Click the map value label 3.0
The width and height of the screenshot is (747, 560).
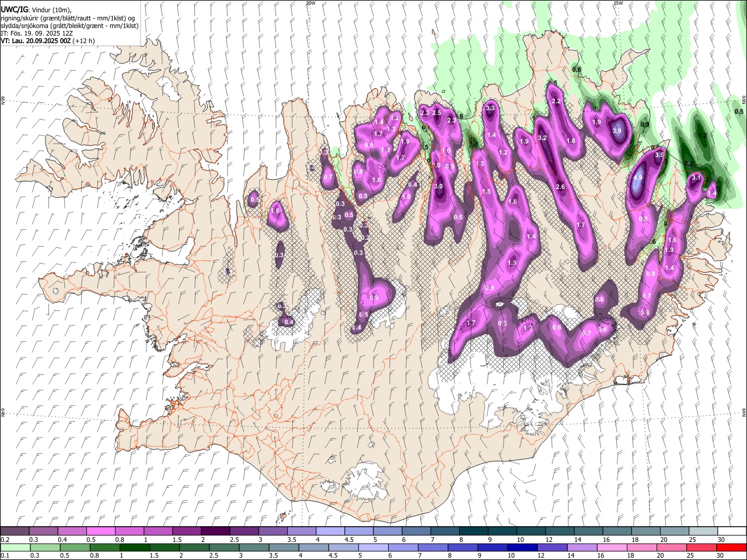point(439,187)
